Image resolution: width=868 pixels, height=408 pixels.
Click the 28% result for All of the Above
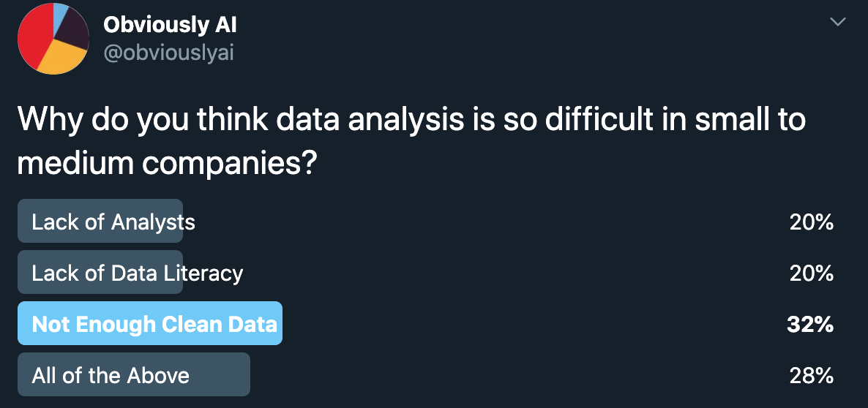812,376
